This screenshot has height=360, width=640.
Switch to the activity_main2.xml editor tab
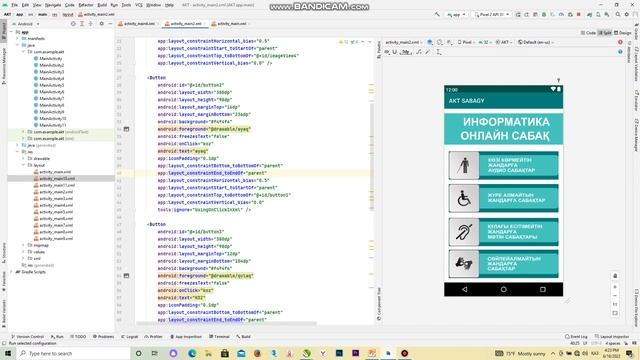[x=186, y=24]
